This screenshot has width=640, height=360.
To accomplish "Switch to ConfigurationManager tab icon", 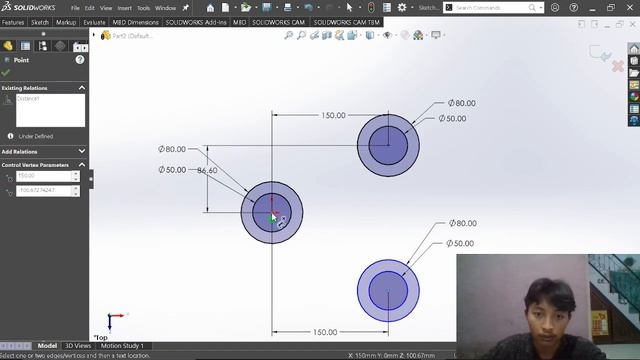I will tap(42, 46).
